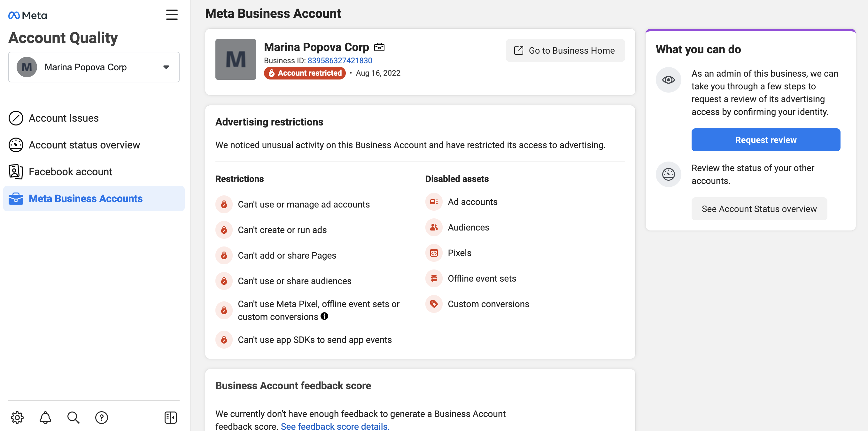Open Account Issues in the sidebar
This screenshot has width=868, height=431.
[x=94, y=118]
